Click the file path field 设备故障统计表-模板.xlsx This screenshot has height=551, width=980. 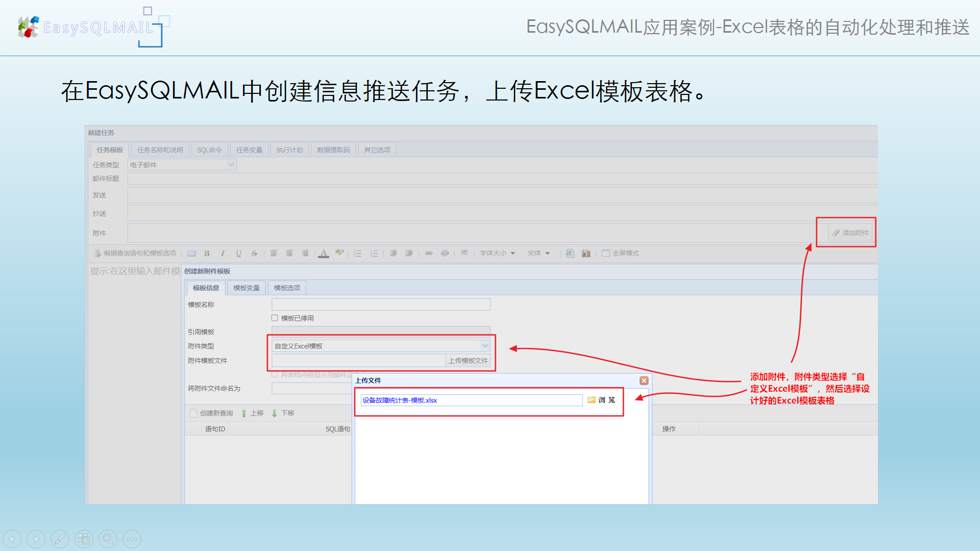click(x=471, y=400)
